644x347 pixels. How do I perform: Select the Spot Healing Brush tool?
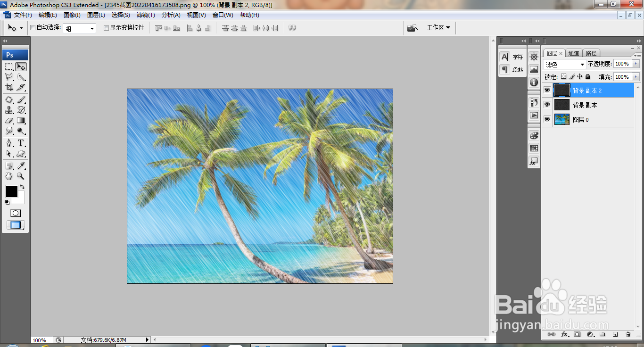point(9,99)
